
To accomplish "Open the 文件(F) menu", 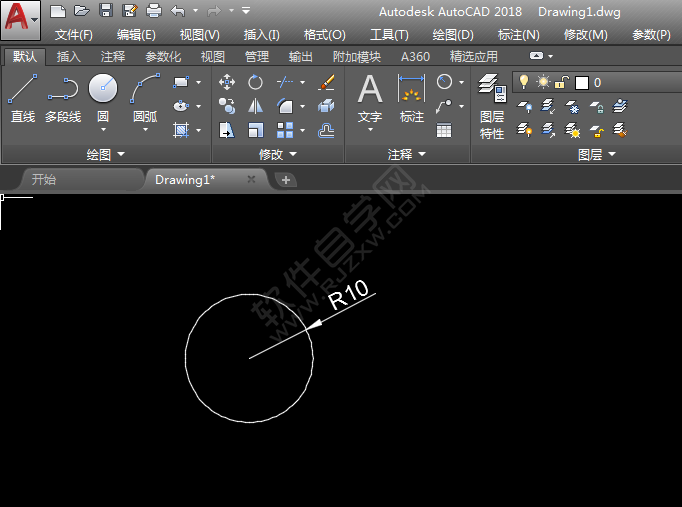I will click(74, 34).
